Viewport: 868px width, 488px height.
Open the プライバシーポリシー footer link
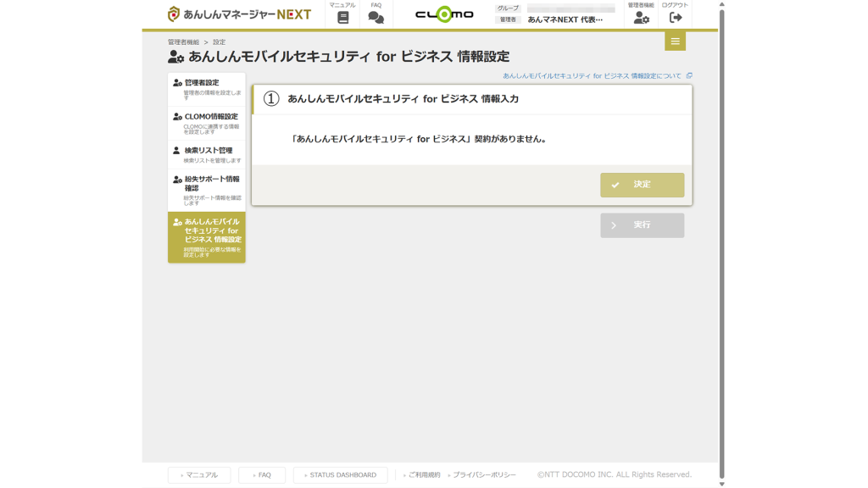(x=482, y=474)
